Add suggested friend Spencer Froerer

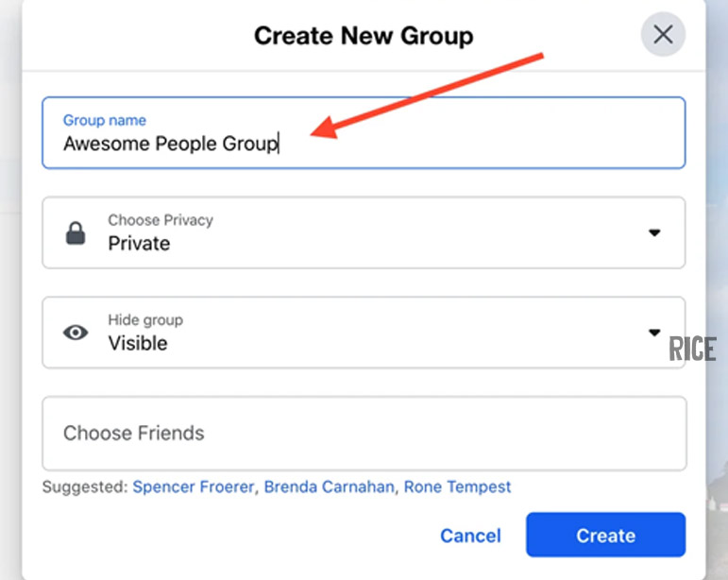point(193,487)
